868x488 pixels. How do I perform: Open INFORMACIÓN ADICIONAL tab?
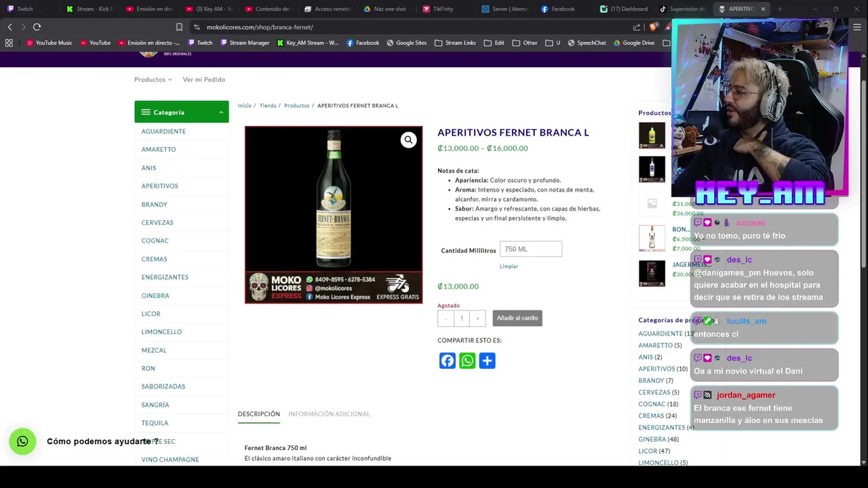tap(329, 414)
